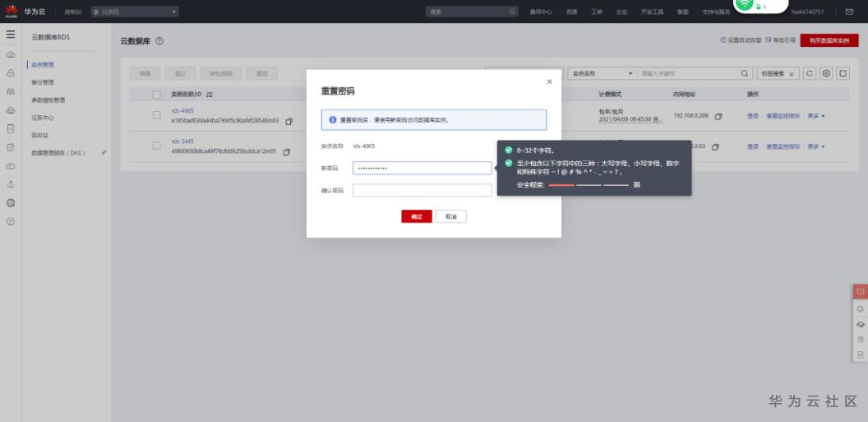The height and width of the screenshot is (422, 868).
Task: Click 查看监控指标 for the 192.168.0.208 row
Action: 783,116
